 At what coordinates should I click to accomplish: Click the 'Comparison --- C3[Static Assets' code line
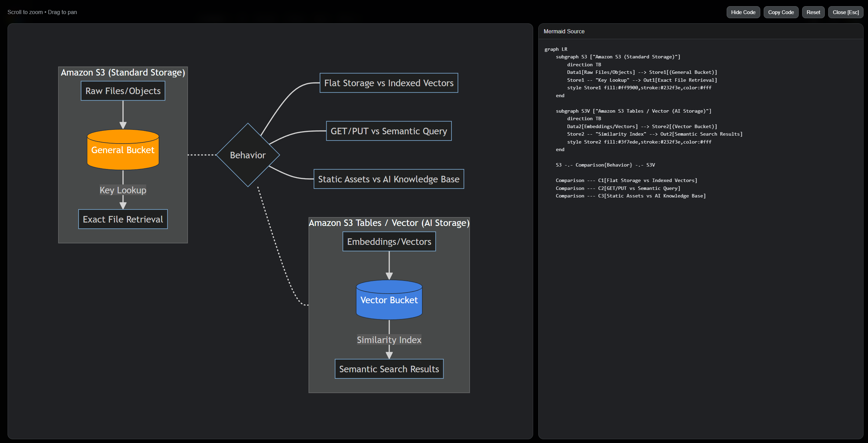631,196
